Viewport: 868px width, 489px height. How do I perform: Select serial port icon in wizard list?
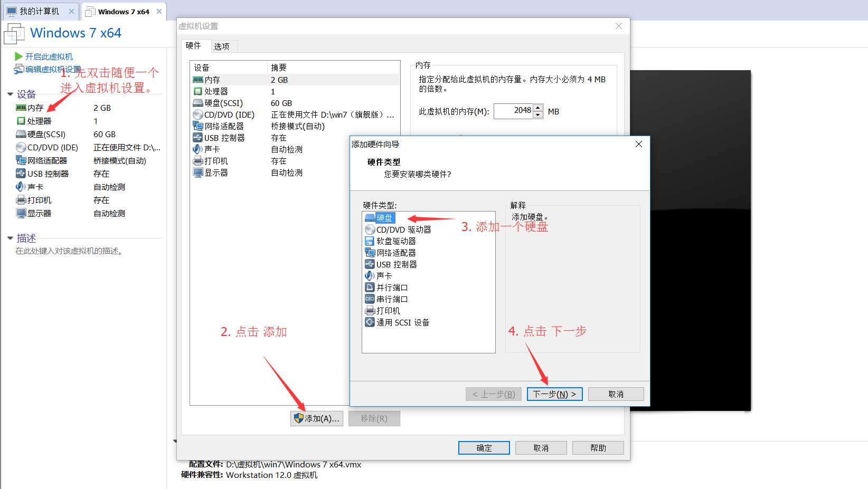pos(370,299)
